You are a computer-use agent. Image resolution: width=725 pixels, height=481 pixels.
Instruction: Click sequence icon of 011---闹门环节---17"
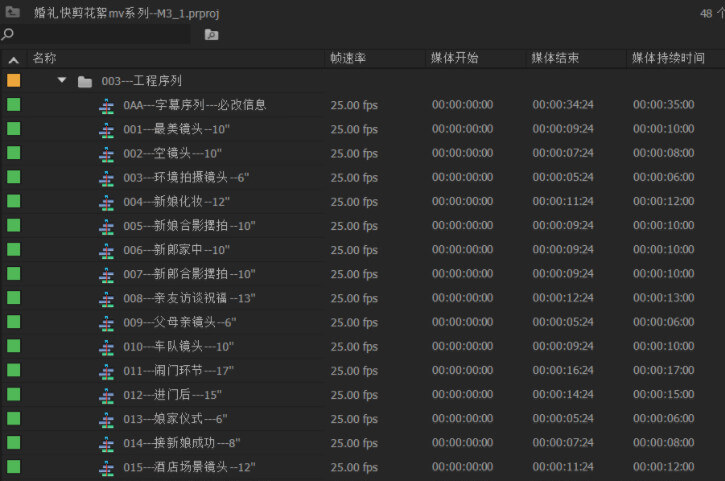[106, 372]
